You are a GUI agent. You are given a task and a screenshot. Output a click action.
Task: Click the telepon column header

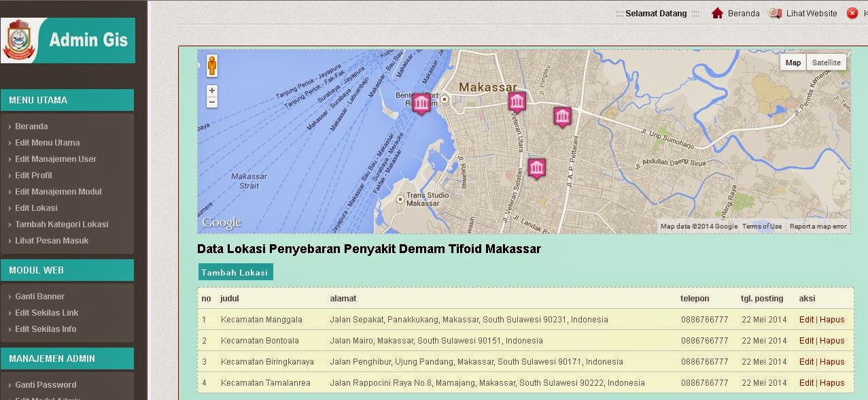point(695,299)
